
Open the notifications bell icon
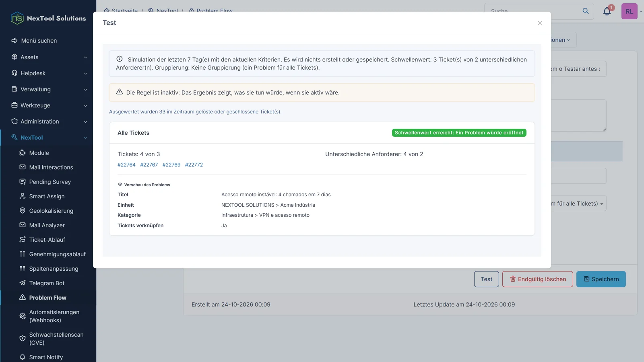(607, 11)
